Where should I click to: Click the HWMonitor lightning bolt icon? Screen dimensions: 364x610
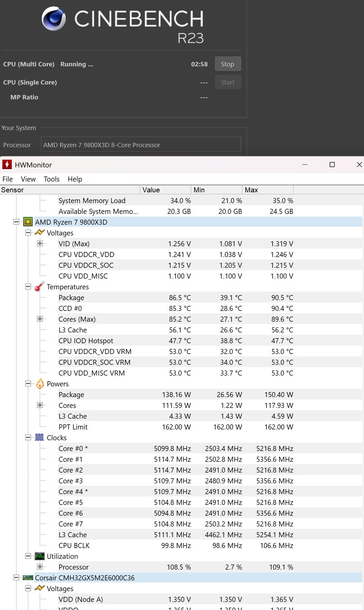point(7,165)
